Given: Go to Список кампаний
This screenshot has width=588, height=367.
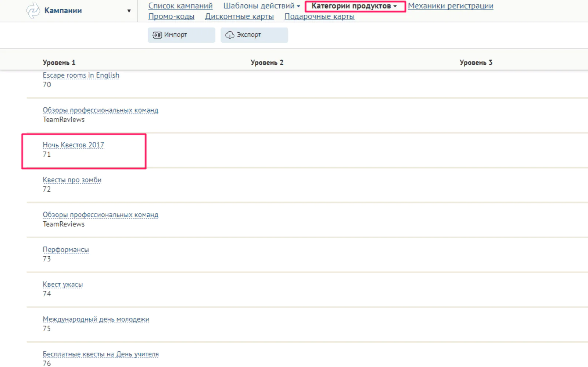Looking at the screenshot, I should tap(180, 6).
